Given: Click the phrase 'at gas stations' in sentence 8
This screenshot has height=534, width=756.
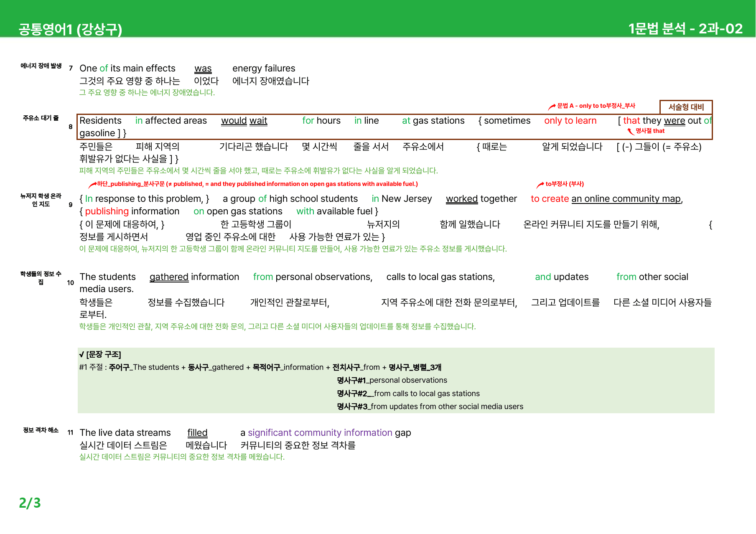Looking at the screenshot, I should pos(433,121).
